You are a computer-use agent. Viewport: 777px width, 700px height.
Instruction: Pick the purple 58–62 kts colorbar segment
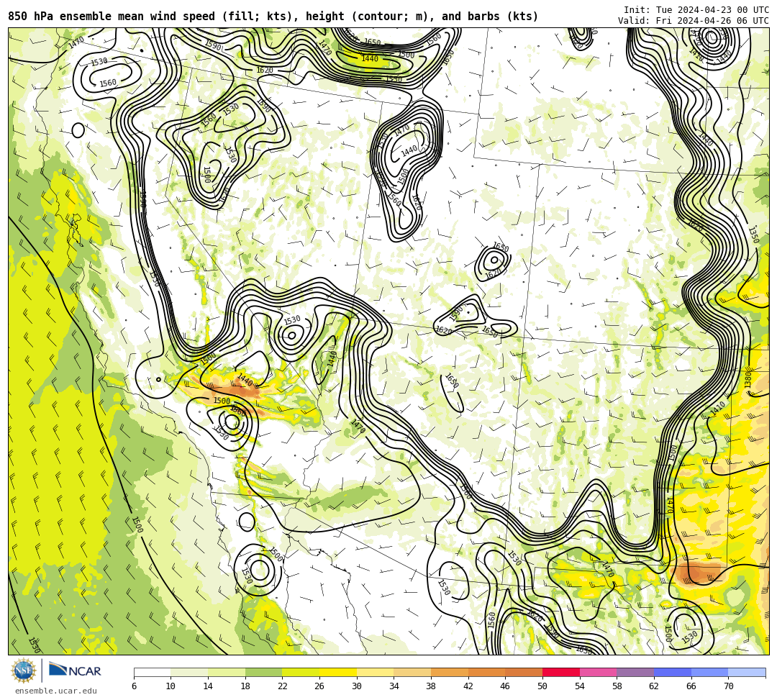click(635, 672)
